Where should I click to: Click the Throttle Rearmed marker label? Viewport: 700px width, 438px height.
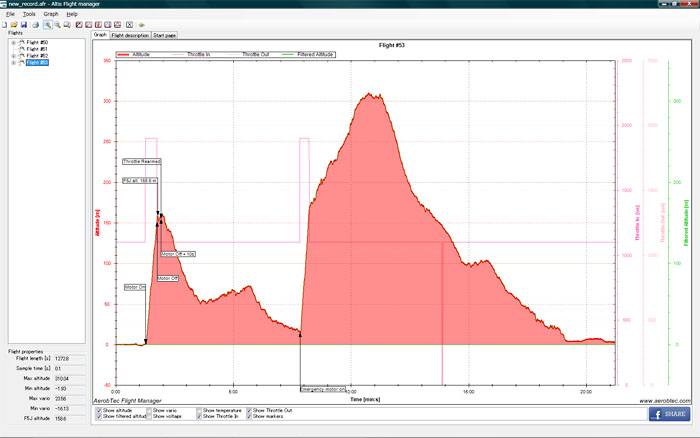coord(142,161)
